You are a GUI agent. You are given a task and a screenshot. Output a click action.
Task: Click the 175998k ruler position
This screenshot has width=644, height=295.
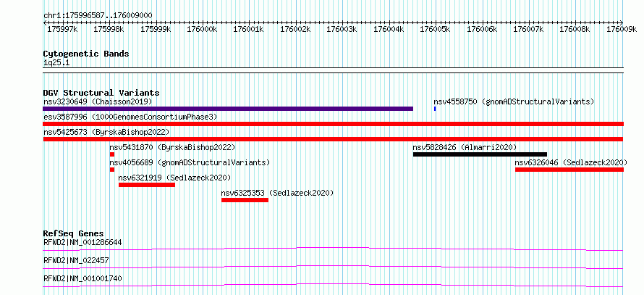click(109, 29)
